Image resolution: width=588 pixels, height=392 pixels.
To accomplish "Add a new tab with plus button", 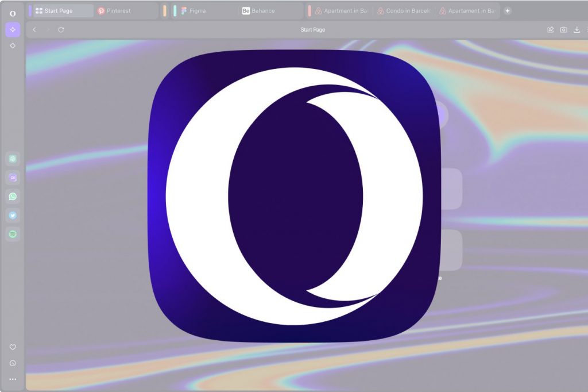I will [508, 11].
